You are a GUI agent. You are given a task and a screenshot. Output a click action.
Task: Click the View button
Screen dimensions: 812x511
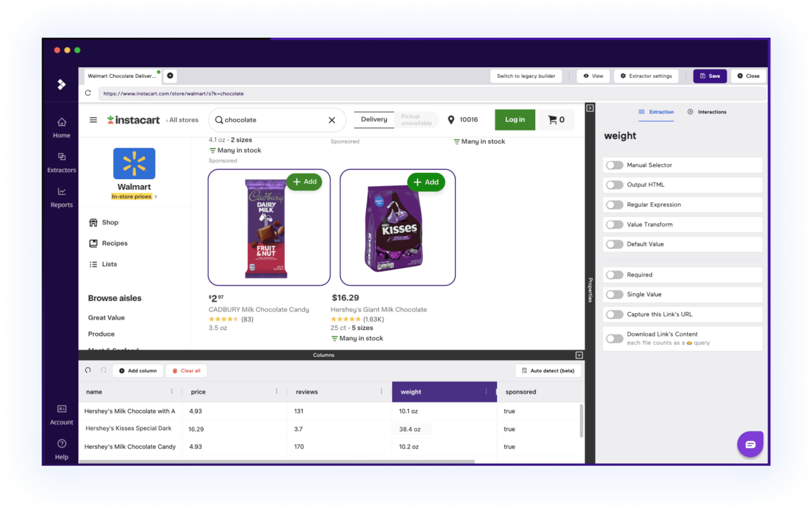tap(593, 76)
